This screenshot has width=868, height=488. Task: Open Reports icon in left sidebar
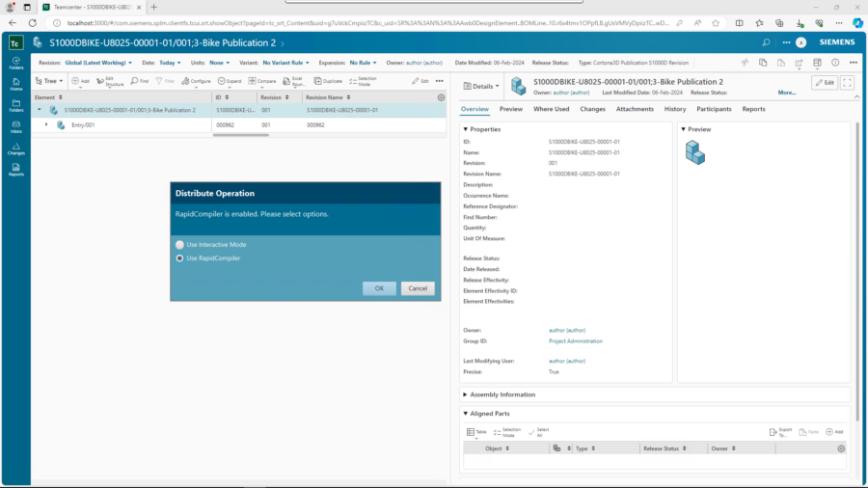(16, 170)
